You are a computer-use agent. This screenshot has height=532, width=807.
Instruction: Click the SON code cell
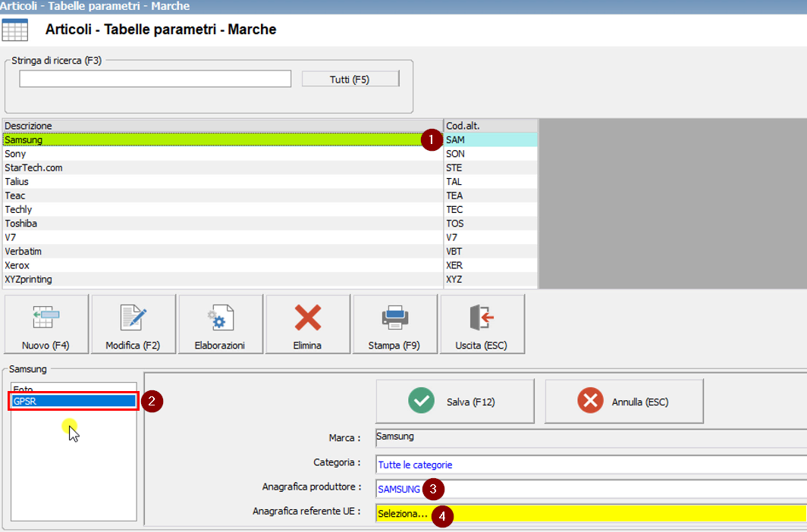[x=491, y=154]
